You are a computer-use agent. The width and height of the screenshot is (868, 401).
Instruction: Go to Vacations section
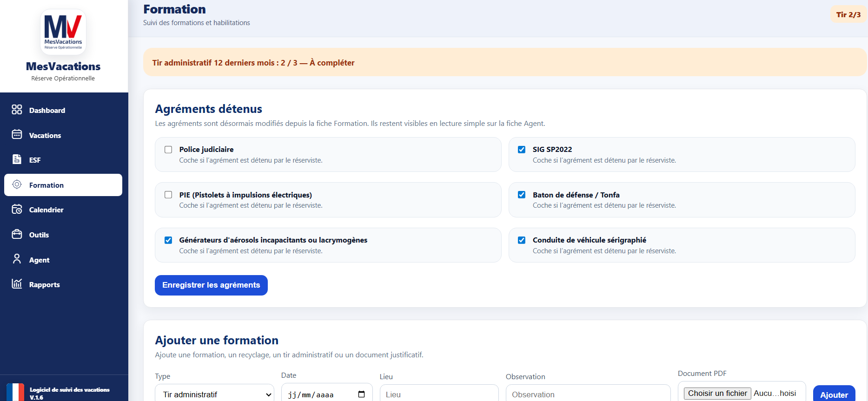pos(63,135)
